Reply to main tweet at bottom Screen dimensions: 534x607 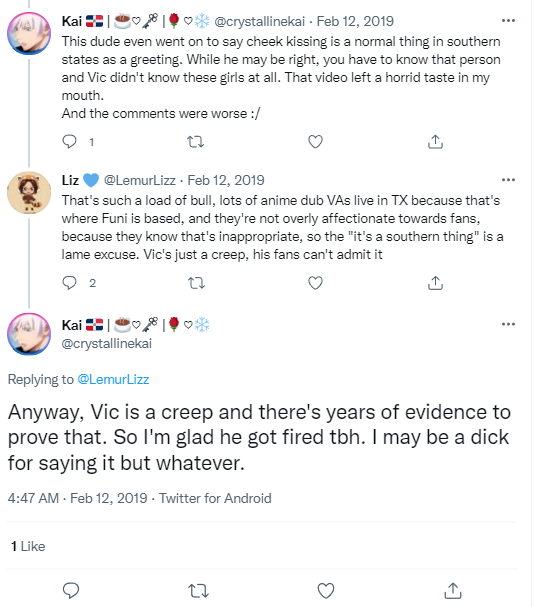[x=71, y=591]
